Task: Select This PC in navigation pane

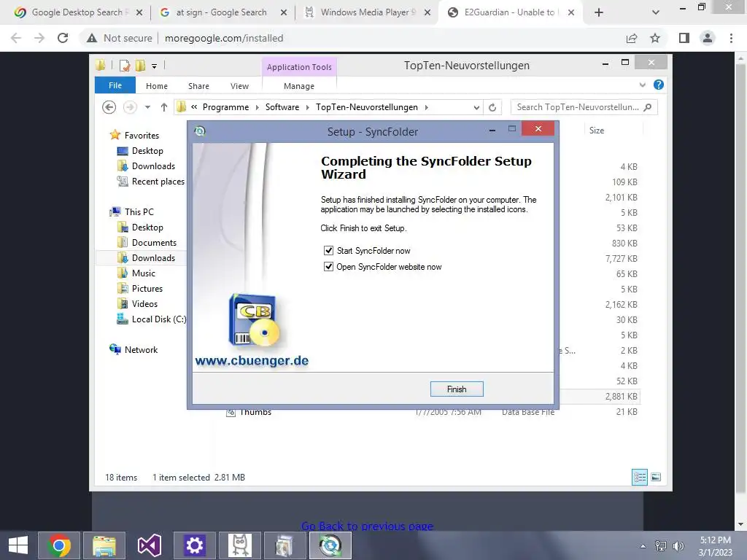Action: point(139,212)
